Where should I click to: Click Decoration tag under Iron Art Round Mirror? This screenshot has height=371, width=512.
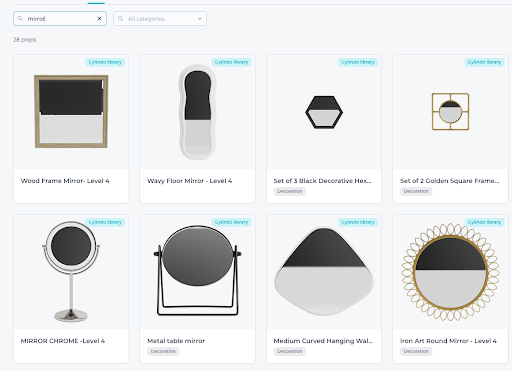click(x=416, y=351)
